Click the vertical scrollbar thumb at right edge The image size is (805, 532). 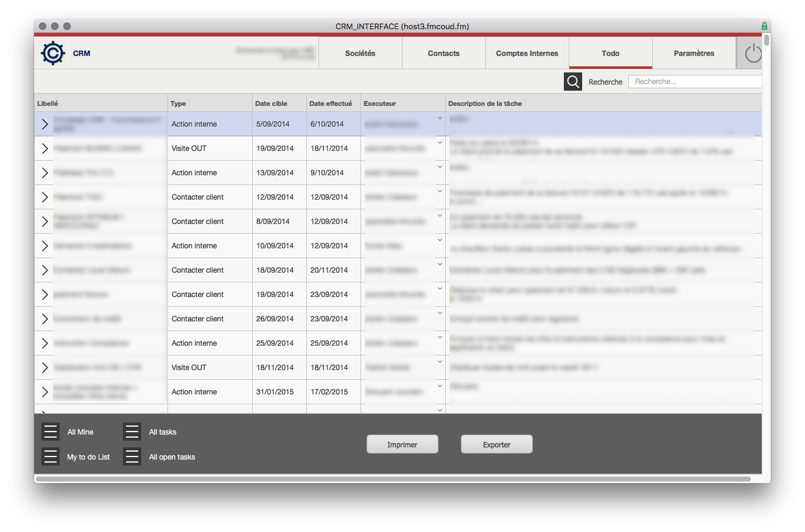pos(767,40)
